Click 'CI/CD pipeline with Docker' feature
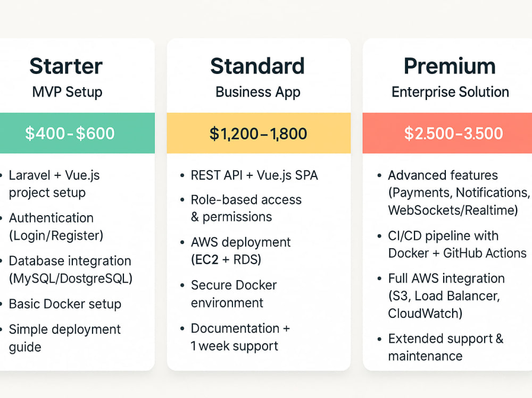 (x=457, y=244)
